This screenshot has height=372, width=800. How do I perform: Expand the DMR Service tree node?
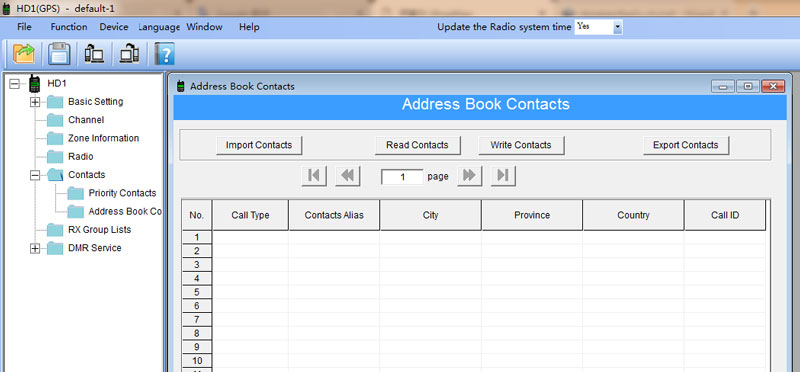[35, 249]
